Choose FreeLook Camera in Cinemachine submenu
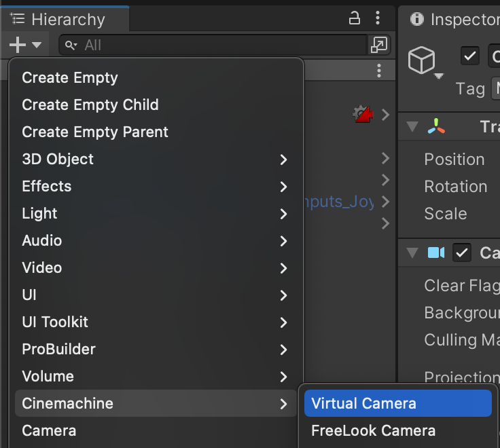The height and width of the screenshot is (448, 500). [373, 430]
